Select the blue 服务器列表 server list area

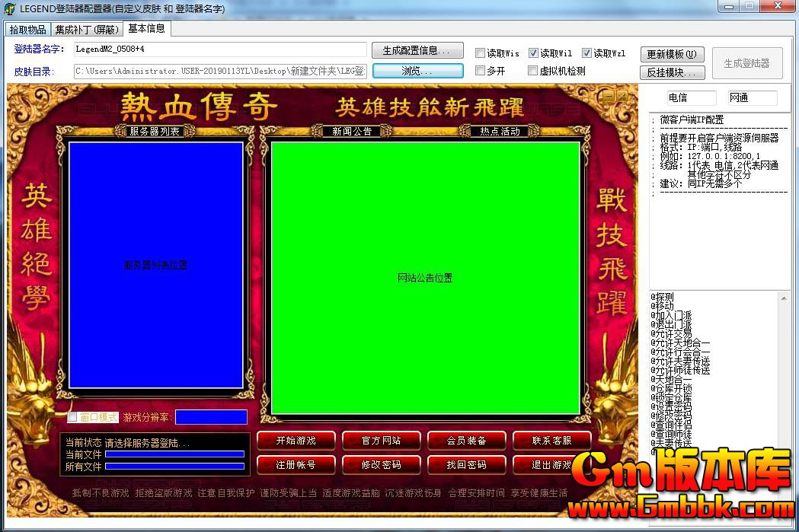(x=155, y=266)
